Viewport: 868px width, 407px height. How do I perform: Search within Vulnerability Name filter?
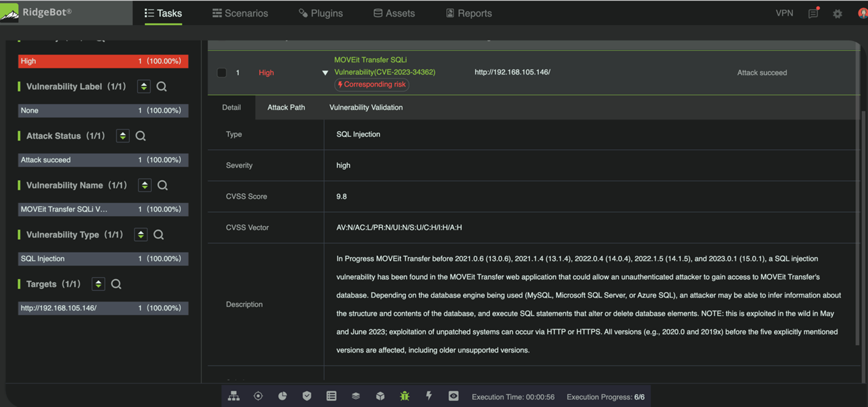(x=162, y=186)
